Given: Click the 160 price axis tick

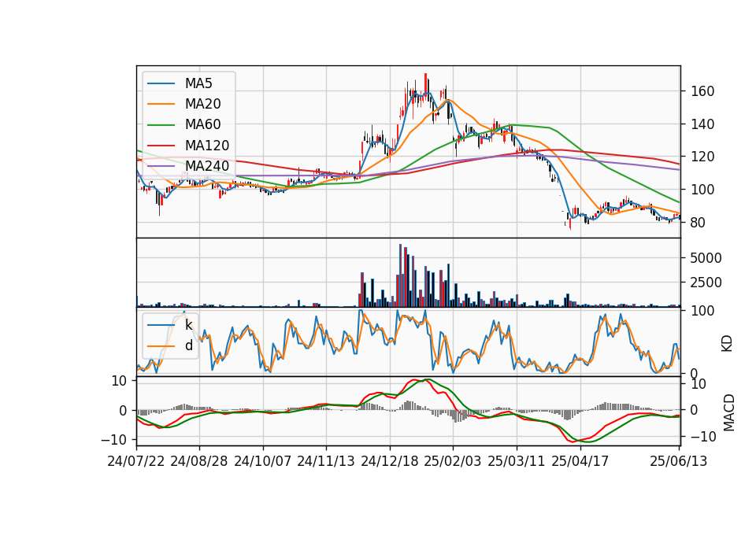Looking at the screenshot, I should (702, 91).
